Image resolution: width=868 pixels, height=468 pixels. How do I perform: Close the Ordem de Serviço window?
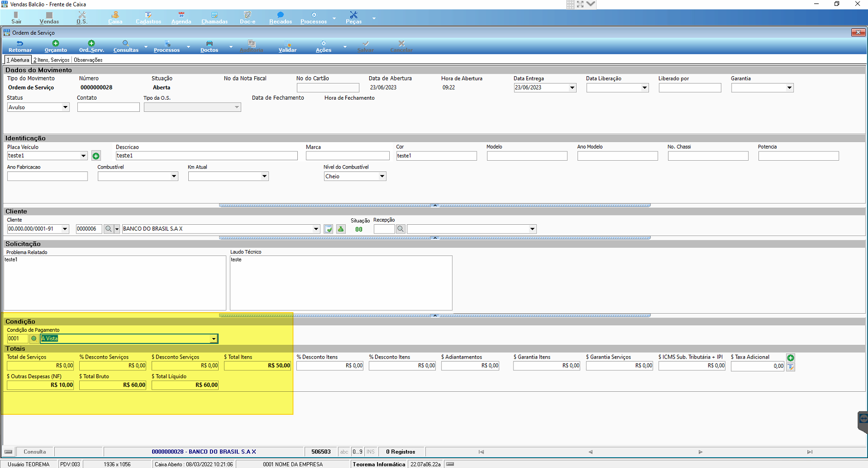tap(858, 32)
